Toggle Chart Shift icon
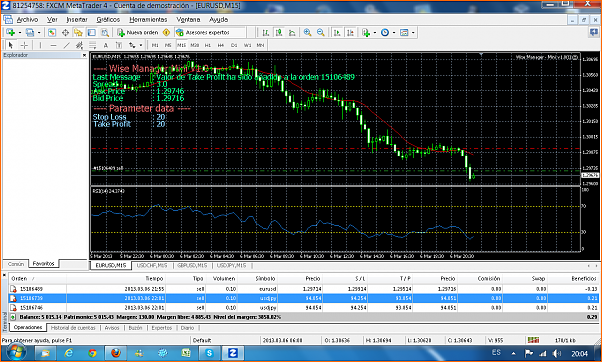This screenshot has height=362, width=602. point(351,33)
